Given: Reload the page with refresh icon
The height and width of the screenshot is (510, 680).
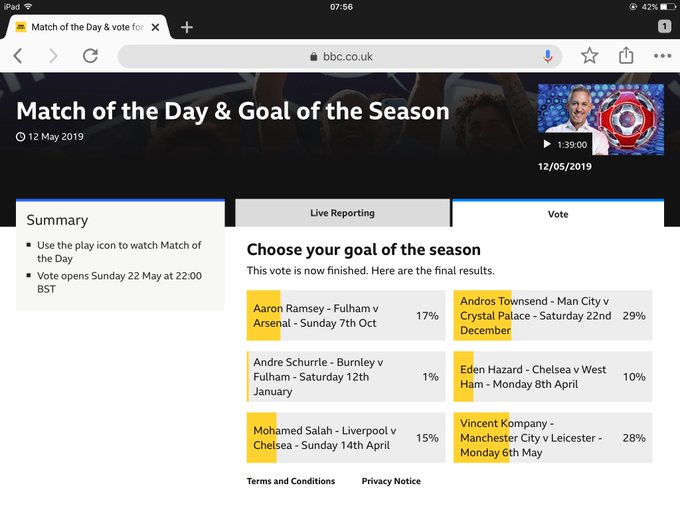Looking at the screenshot, I should (x=90, y=56).
